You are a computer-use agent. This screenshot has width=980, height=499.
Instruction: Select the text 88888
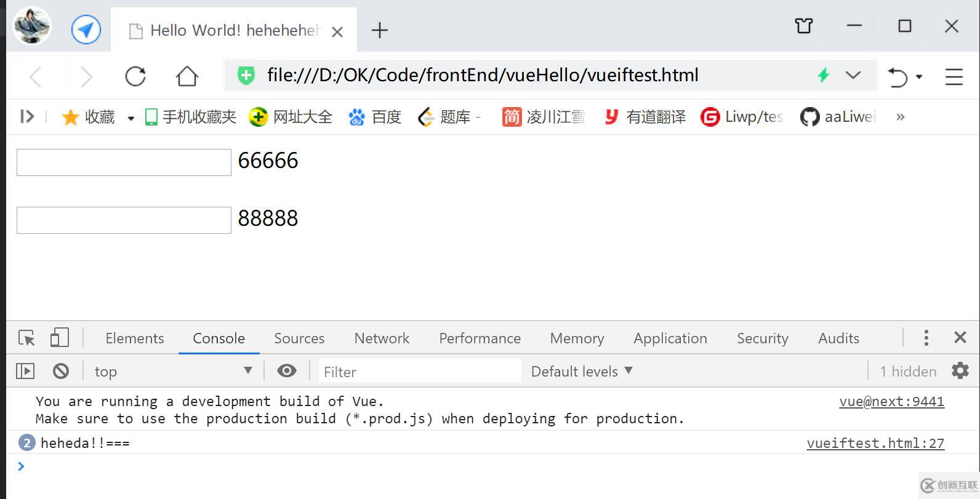pyautogui.click(x=268, y=218)
